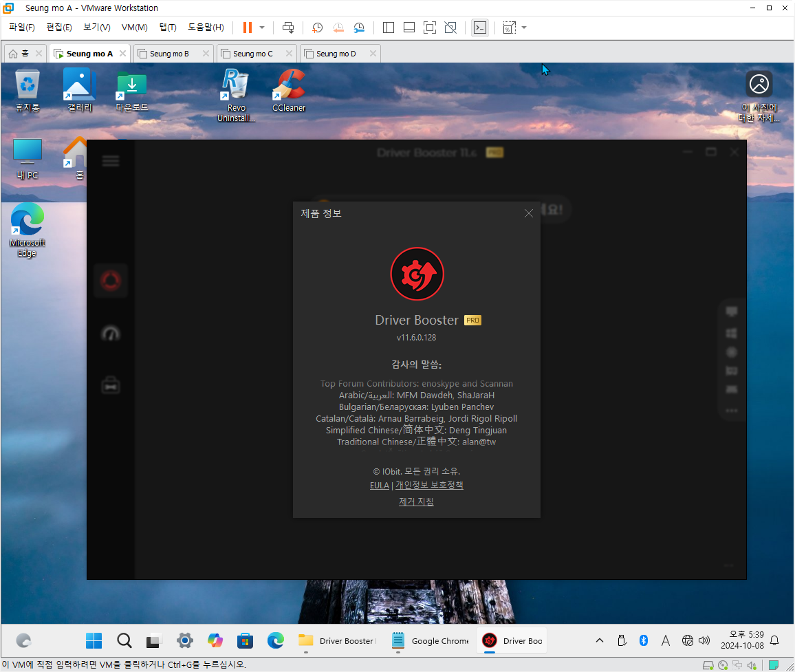The width and height of the screenshot is (795, 672).
Task: Open taskbar Search
Action: 124,640
